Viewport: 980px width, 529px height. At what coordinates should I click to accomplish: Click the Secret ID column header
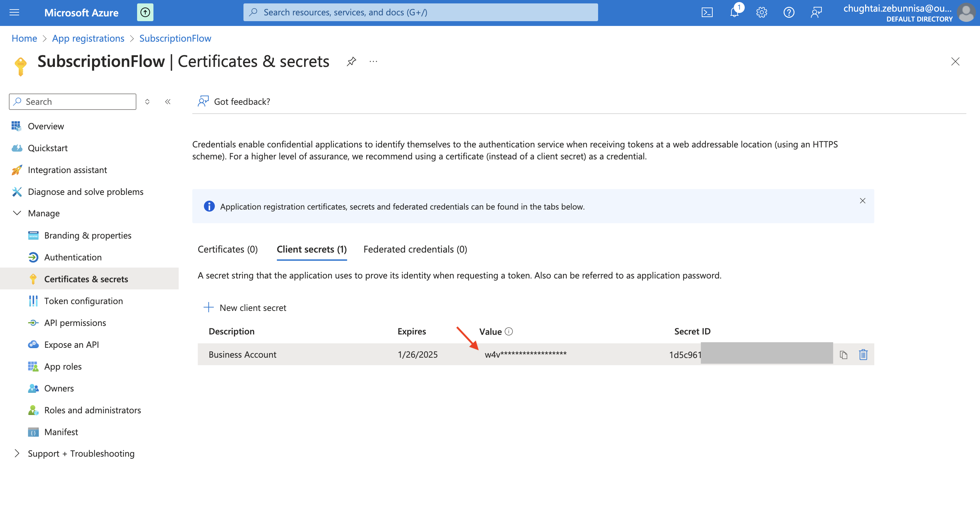(692, 331)
